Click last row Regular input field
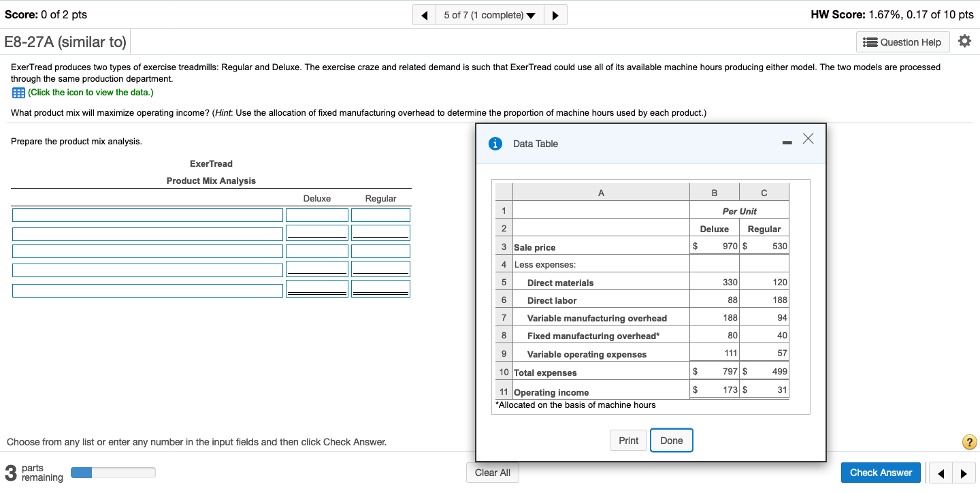This screenshot has width=980, height=493. coord(380,289)
